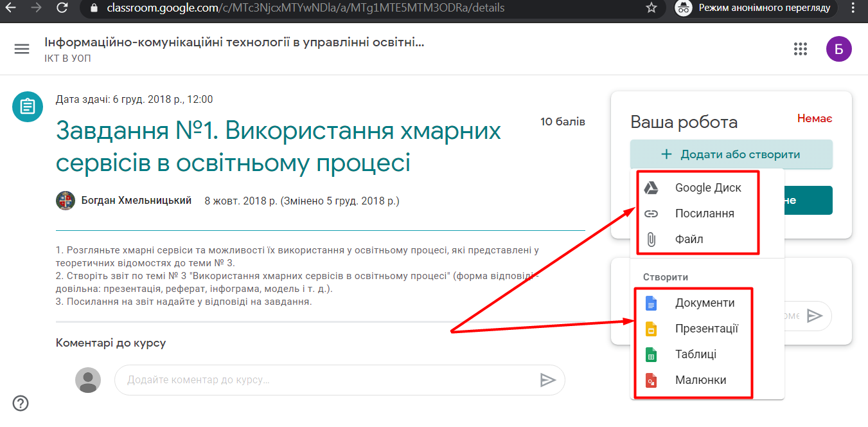Click the 10 балів points text

pos(563,122)
